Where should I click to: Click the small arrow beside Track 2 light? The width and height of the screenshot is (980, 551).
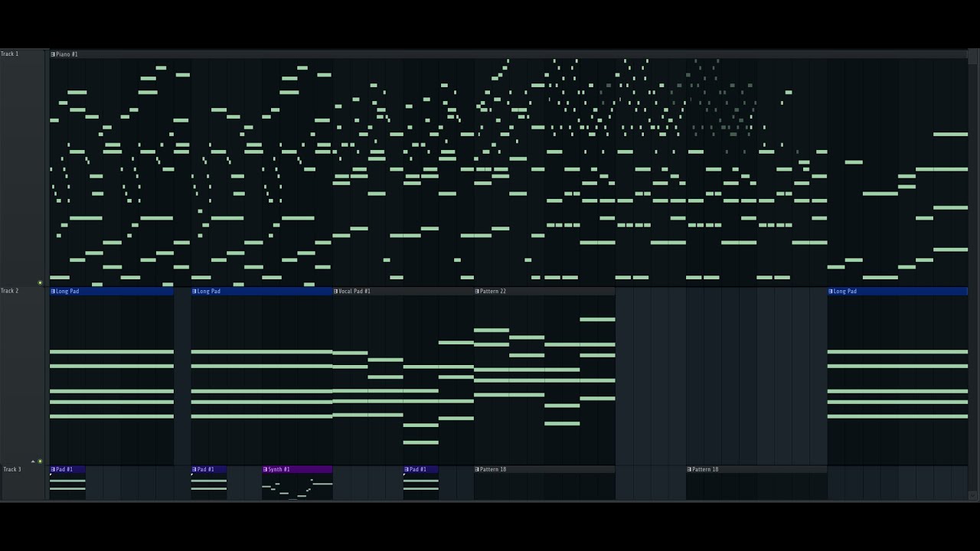pos(33,461)
